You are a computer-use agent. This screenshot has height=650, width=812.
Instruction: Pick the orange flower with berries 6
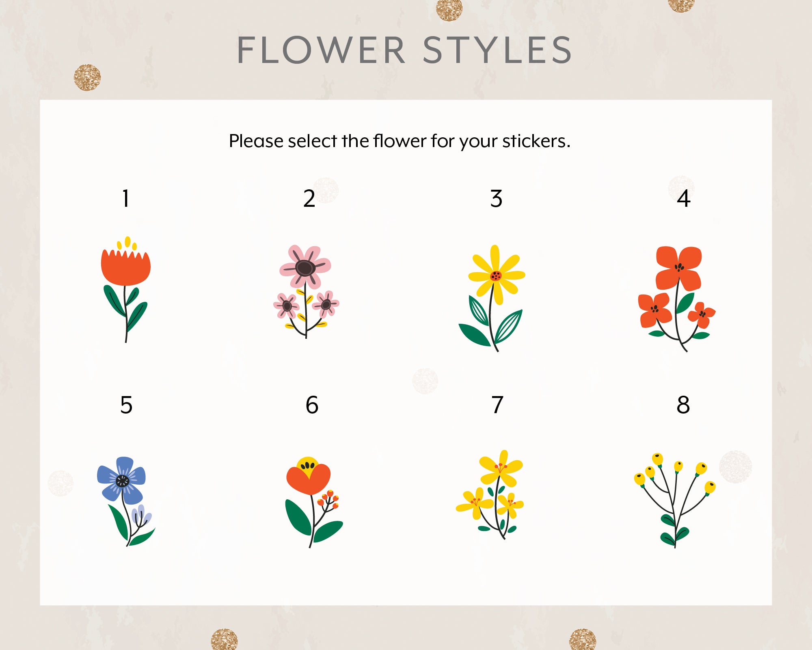(x=314, y=502)
